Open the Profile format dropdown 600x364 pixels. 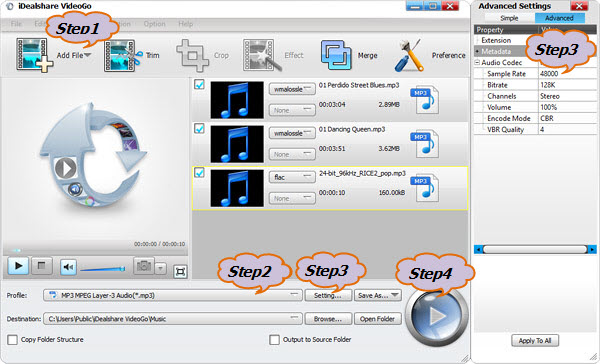point(173,295)
